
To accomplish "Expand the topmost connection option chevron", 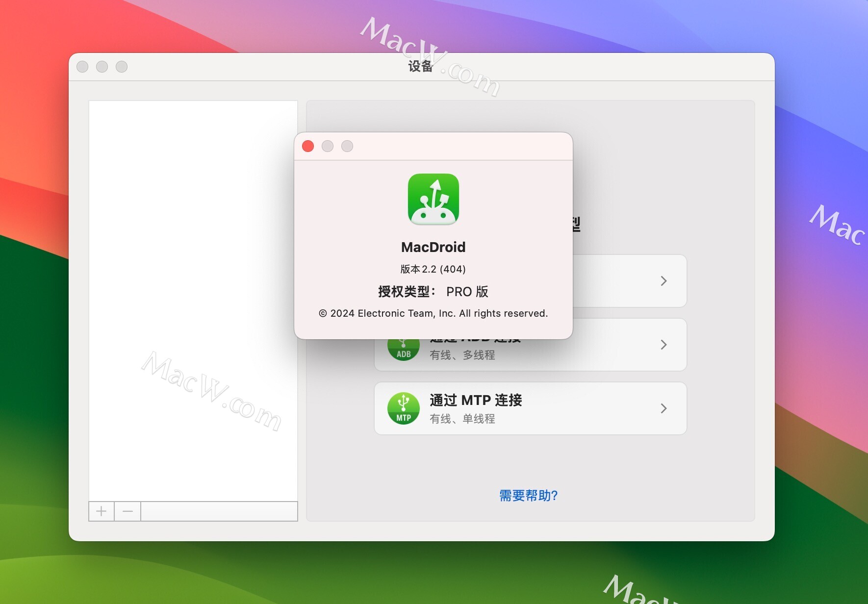I will pos(664,281).
